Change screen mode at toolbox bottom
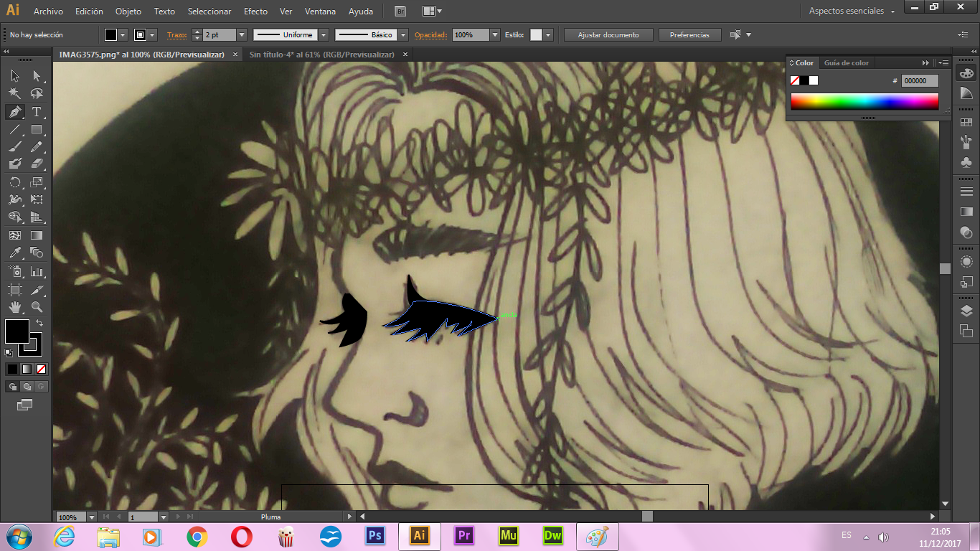Viewport: 980px width, 551px height. (x=25, y=405)
